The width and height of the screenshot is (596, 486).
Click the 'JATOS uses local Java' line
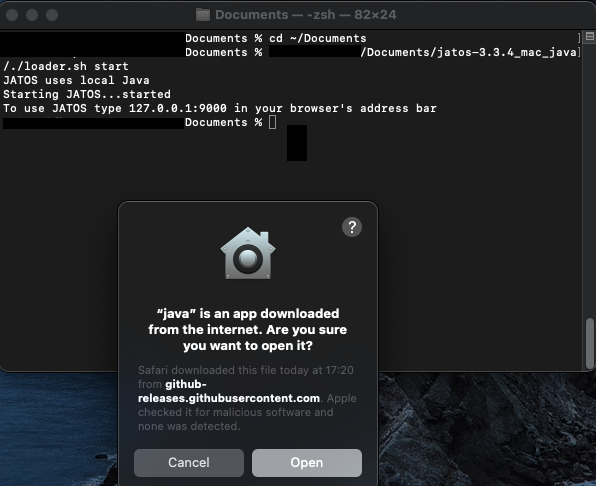tap(76, 80)
